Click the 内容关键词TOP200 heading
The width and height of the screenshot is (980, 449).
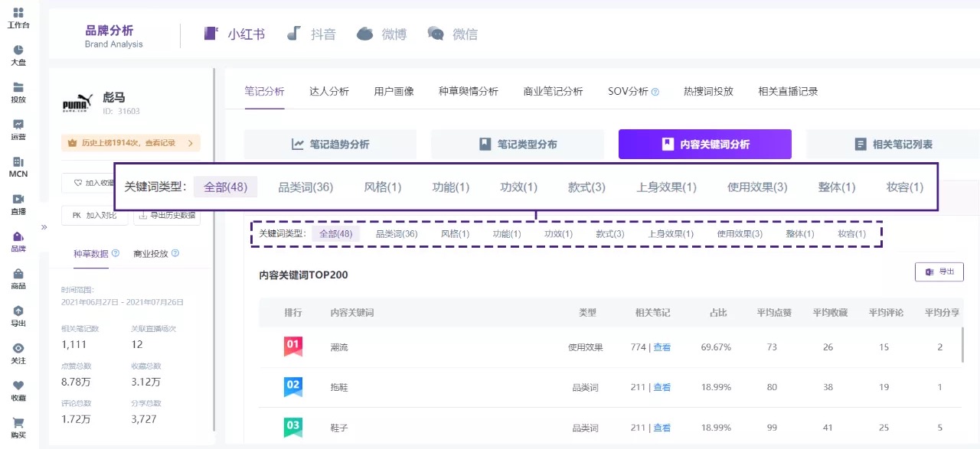pos(304,275)
